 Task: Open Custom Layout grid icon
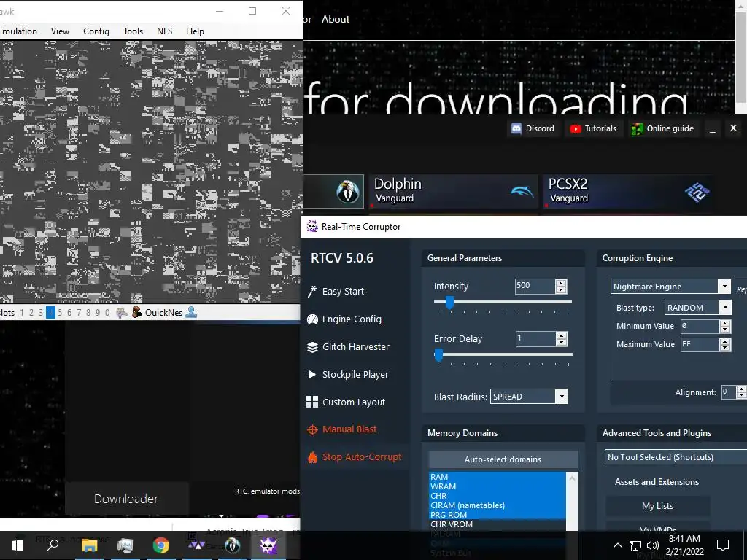(312, 402)
